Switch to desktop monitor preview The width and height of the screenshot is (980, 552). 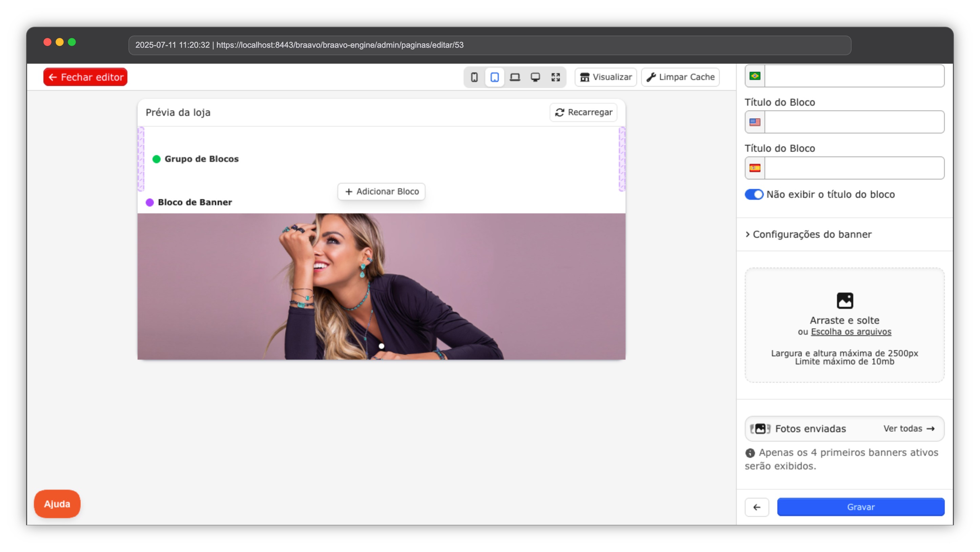[535, 77]
